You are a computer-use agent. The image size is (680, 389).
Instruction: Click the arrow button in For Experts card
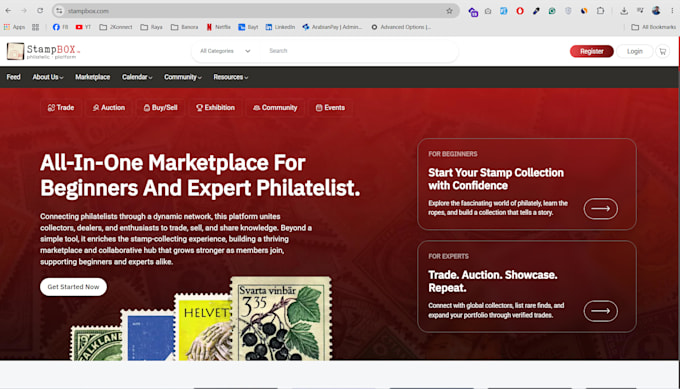point(601,311)
